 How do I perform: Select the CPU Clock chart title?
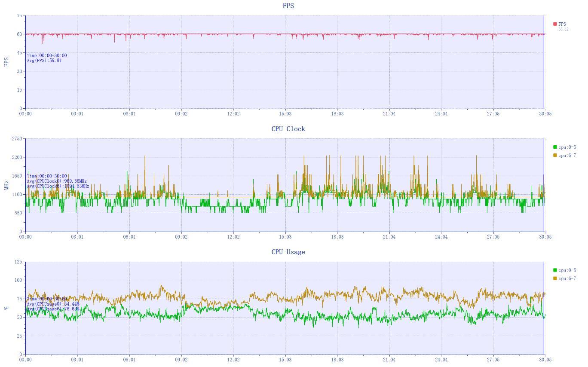point(288,129)
